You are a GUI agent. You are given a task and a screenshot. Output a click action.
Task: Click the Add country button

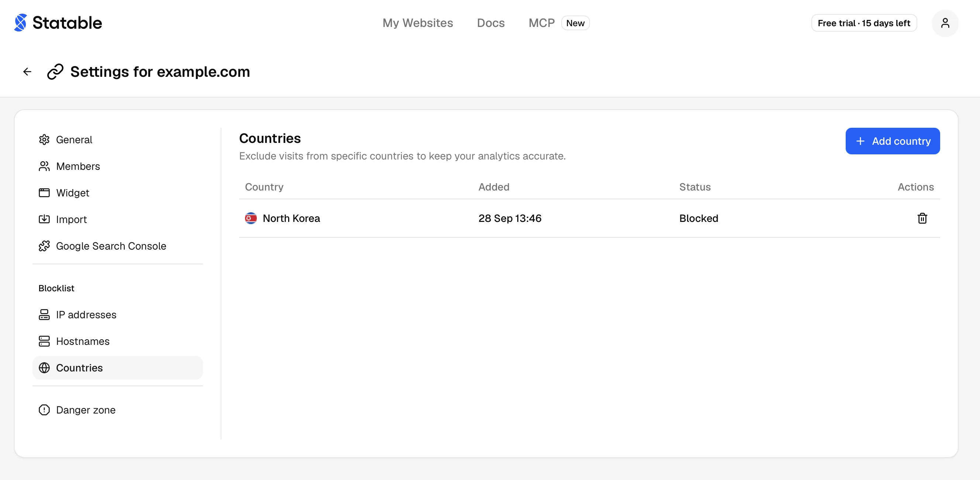coord(893,141)
